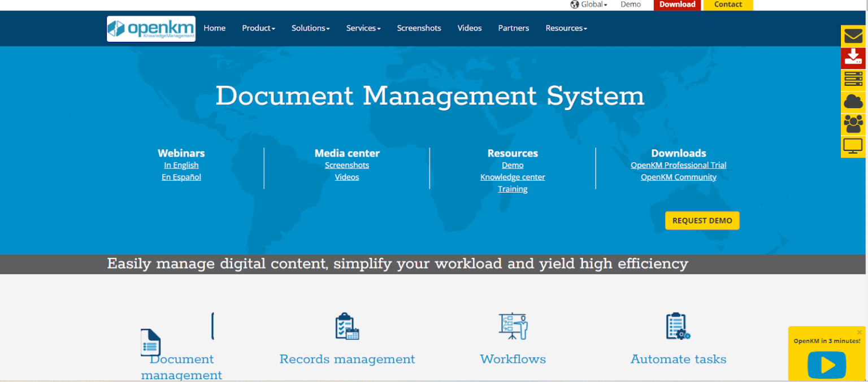The width and height of the screenshot is (868, 382).
Task: Open the Resources dropdown in the navbar
Action: (566, 28)
